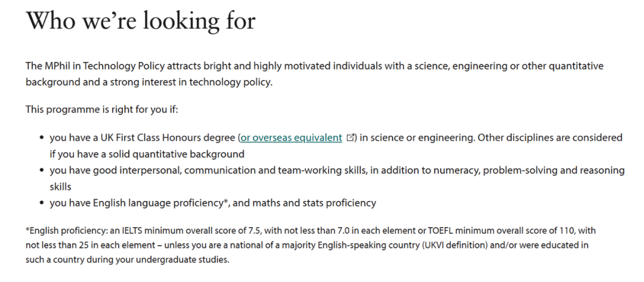Viewport: 644px width, 282px height.
Task: Click the 'Who we're looking for' heading
Action: tap(141, 21)
